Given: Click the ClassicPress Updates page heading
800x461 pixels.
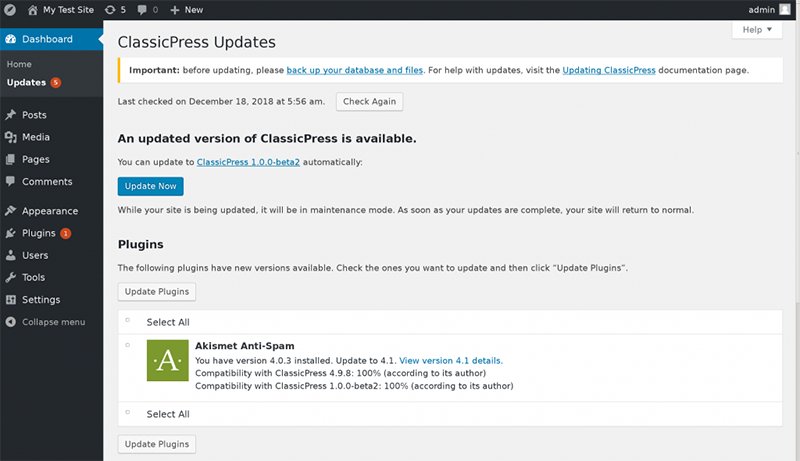Looking at the screenshot, I should coord(197,42).
